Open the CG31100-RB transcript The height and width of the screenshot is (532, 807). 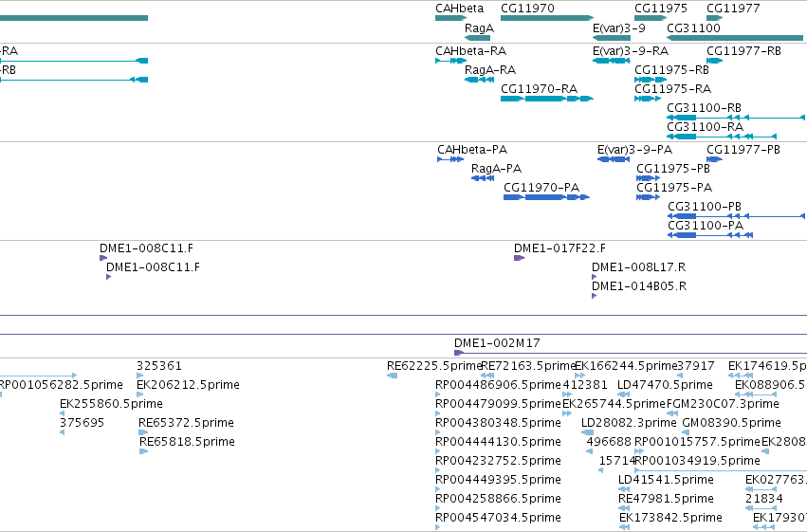(736, 118)
